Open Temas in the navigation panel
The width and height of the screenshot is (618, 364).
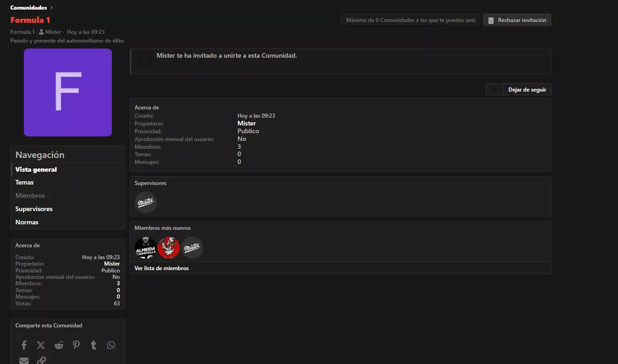pyautogui.click(x=68, y=182)
